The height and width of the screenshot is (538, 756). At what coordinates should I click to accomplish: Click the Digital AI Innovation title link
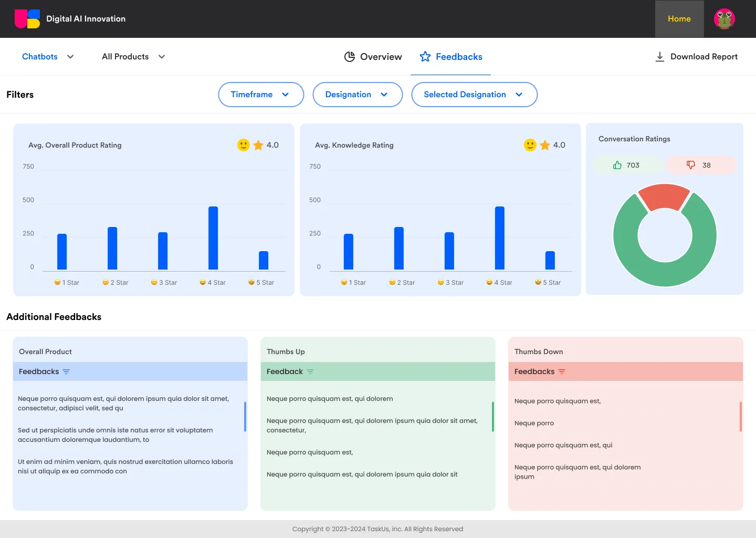(x=86, y=19)
